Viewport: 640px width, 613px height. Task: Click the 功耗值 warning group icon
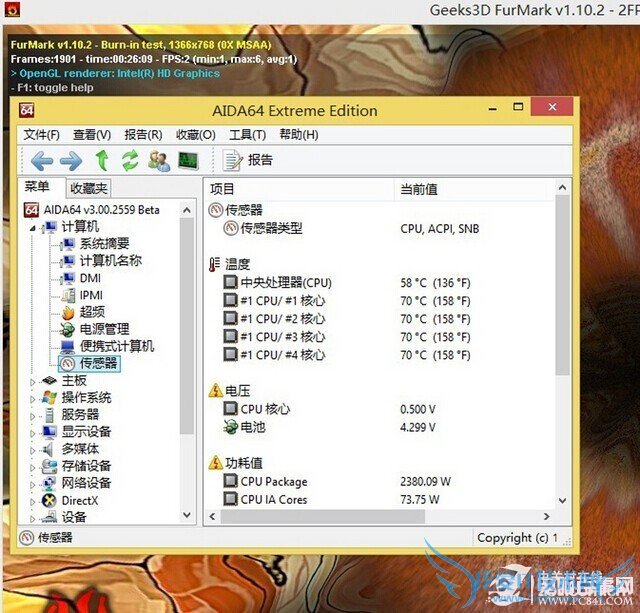pos(215,463)
